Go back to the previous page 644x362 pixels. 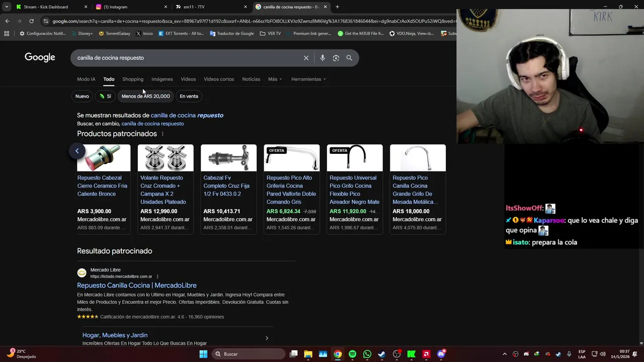(7, 21)
